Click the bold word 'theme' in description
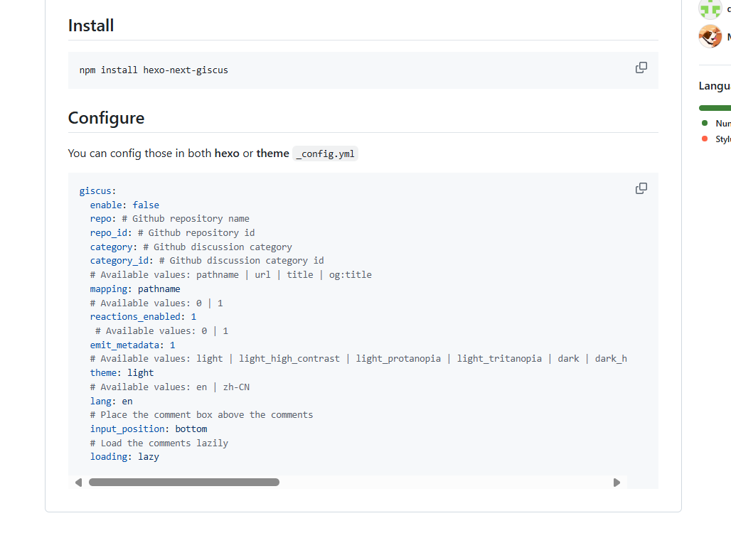Viewport: 731px width, 560px height. click(x=273, y=154)
